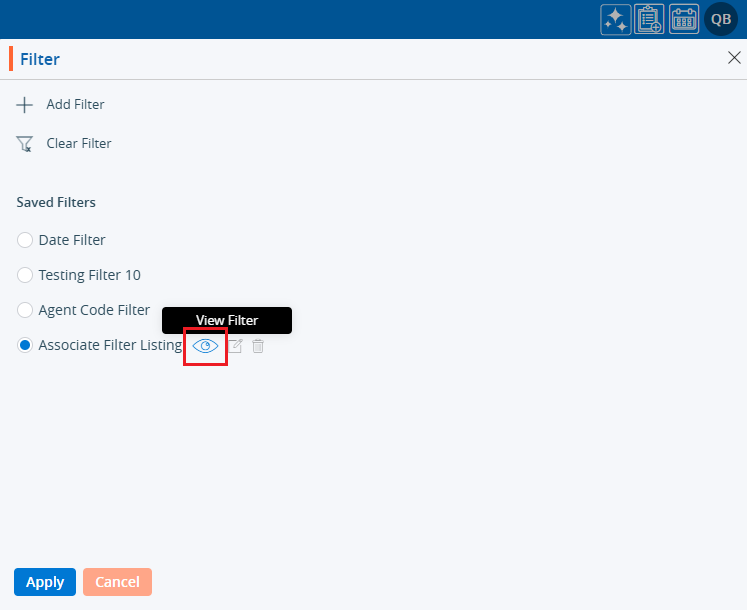Select the Agent Code Filter radio button
The height and width of the screenshot is (610, 747).
point(25,310)
